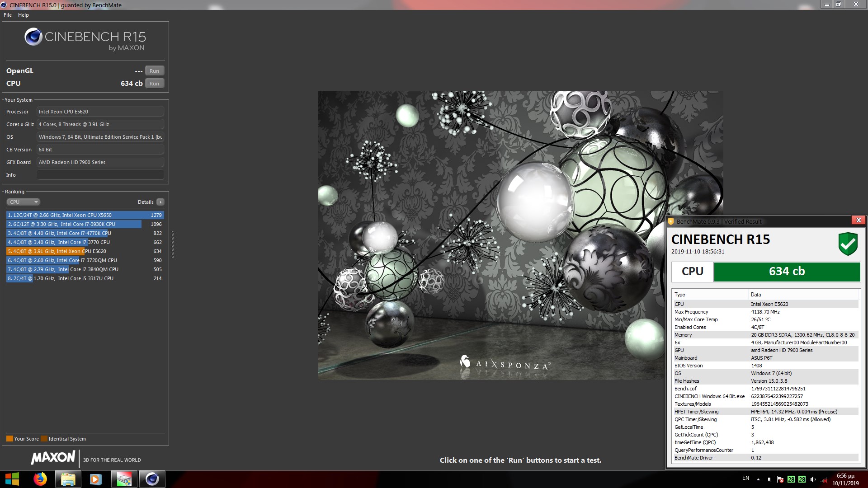This screenshot has width=868, height=488.
Task: Click the Processor field
Action: click(100, 112)
